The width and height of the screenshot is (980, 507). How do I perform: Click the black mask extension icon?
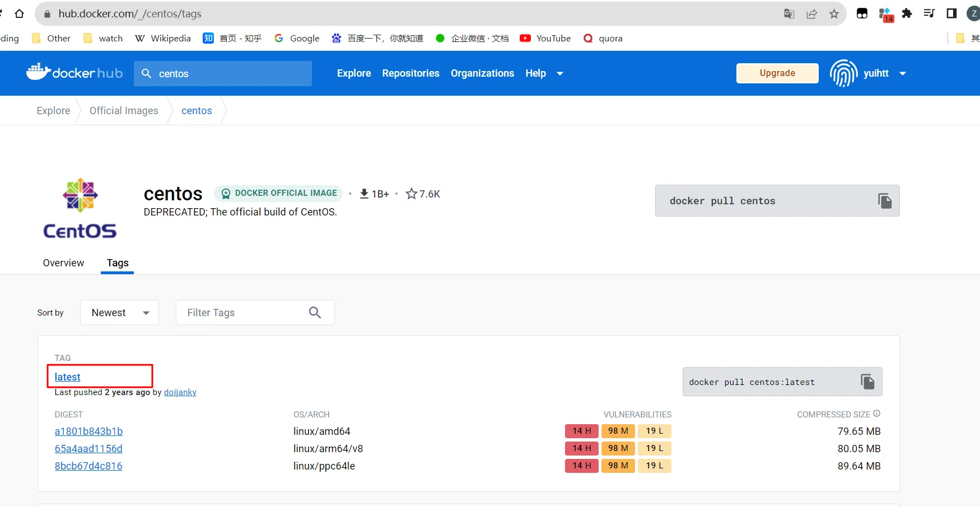[862, 13]
